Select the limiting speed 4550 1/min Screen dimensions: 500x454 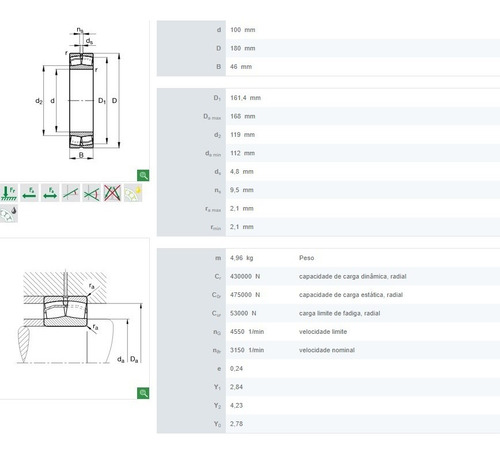(x=247, y=332)
